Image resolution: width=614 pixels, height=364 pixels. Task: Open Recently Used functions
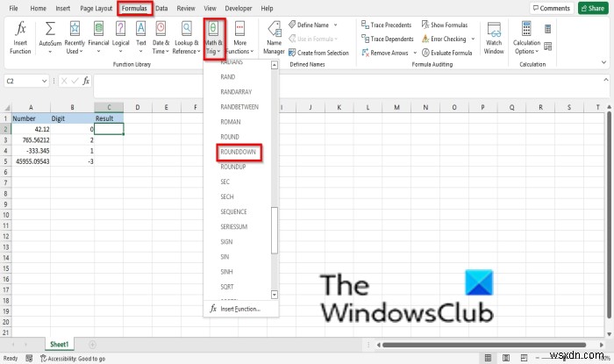click(75, 38)
